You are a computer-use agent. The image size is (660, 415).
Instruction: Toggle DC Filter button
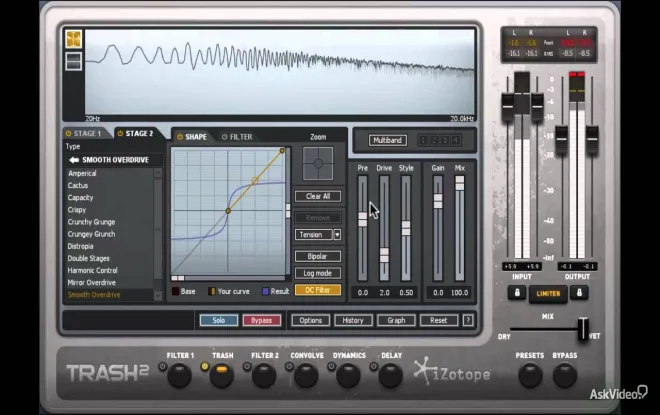point(318,290)
